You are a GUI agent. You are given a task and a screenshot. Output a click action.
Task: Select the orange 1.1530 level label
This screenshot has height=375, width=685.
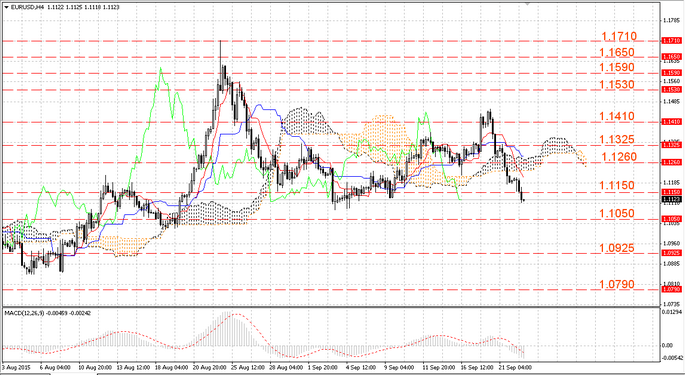click(x=617, y=84)
